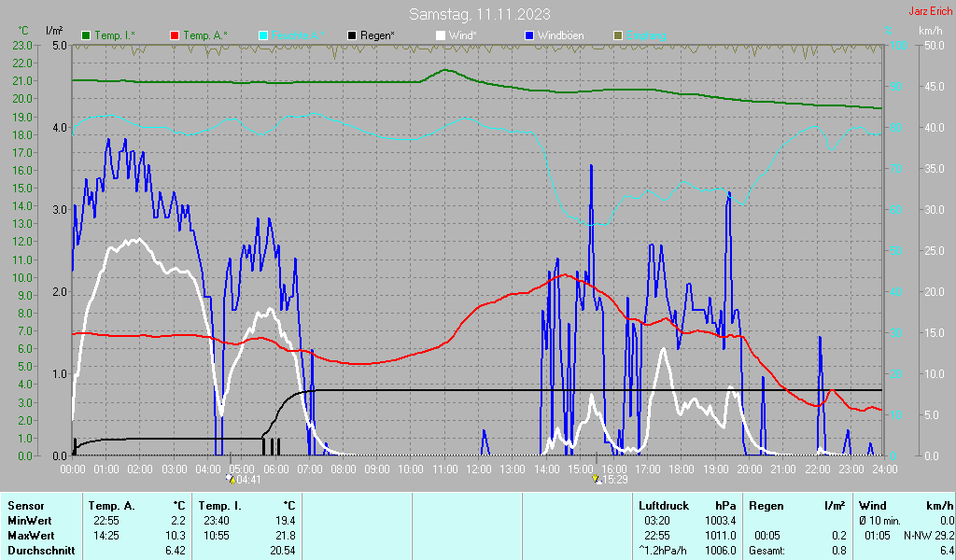Select the Regen legend label
The image size is (956, 560).
(x=377, y=36)
